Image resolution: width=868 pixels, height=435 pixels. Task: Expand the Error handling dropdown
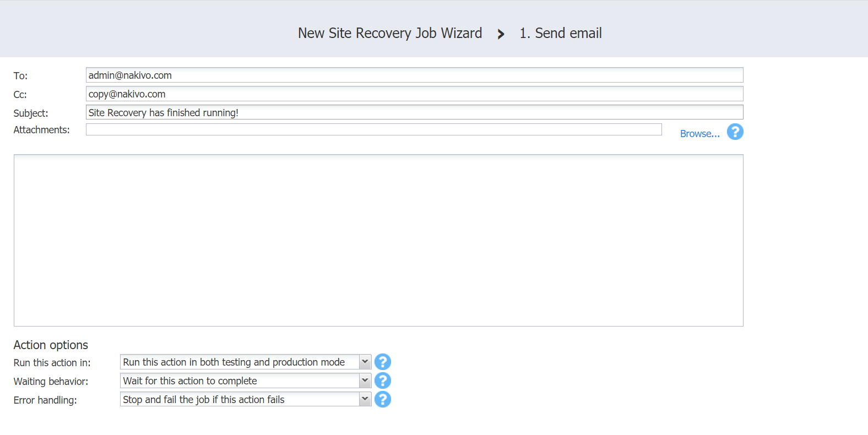coord(365,399)
